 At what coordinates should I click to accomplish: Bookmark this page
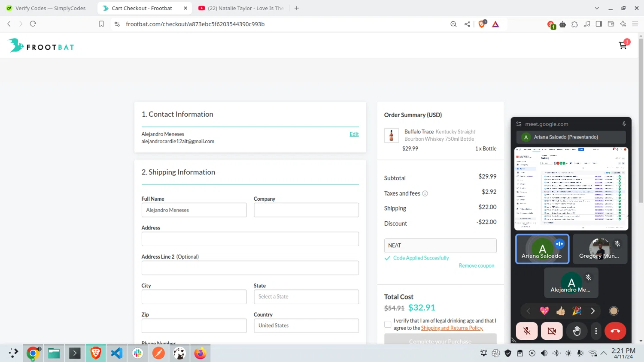(x=101, y=24)
